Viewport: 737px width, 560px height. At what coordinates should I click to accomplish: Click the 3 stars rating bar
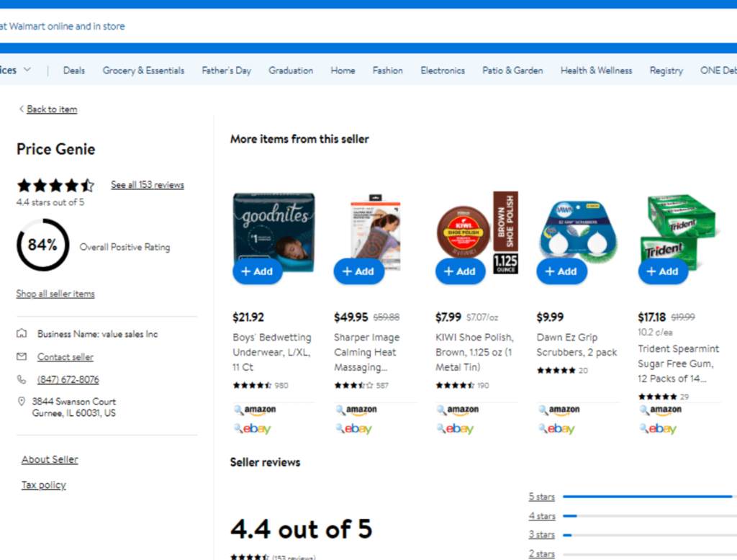coord(650,535)
